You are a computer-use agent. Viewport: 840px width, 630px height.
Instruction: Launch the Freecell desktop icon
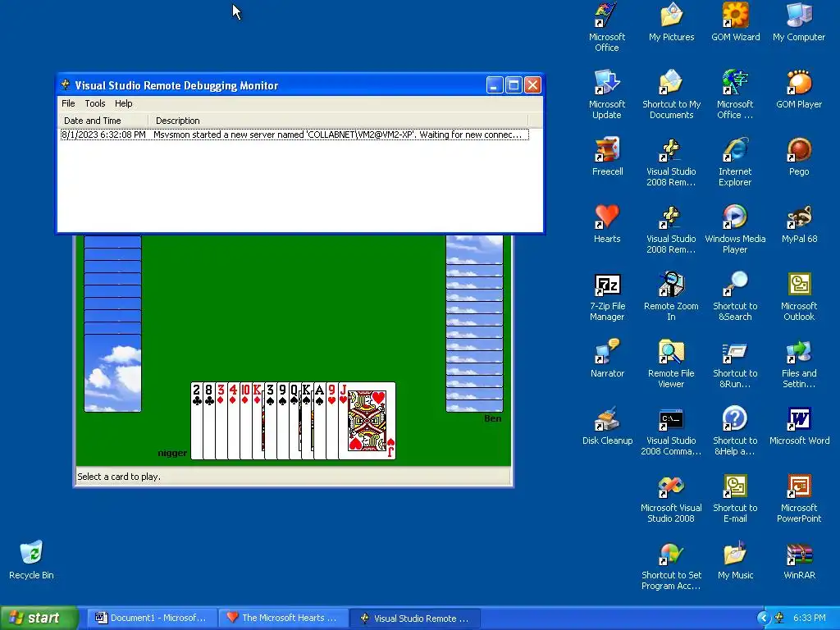pyautogui.click(x=607, y=157)
